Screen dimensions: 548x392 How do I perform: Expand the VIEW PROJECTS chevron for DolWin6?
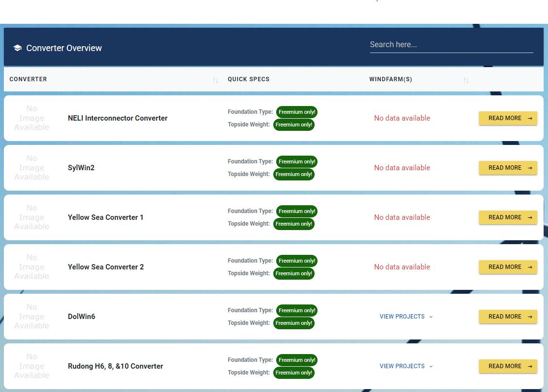coord(431,317)
